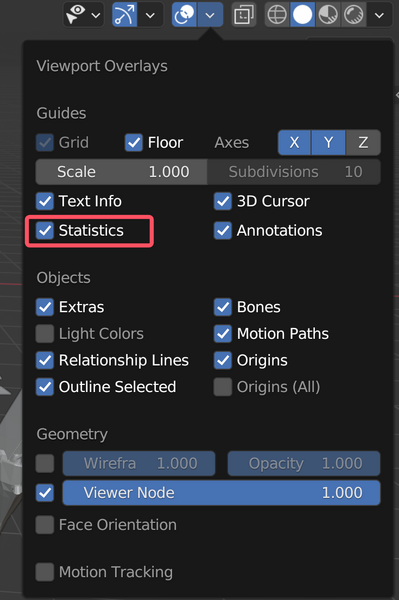
Task: Click the selectability and visibility eye icon
Action: coord(76,14)
